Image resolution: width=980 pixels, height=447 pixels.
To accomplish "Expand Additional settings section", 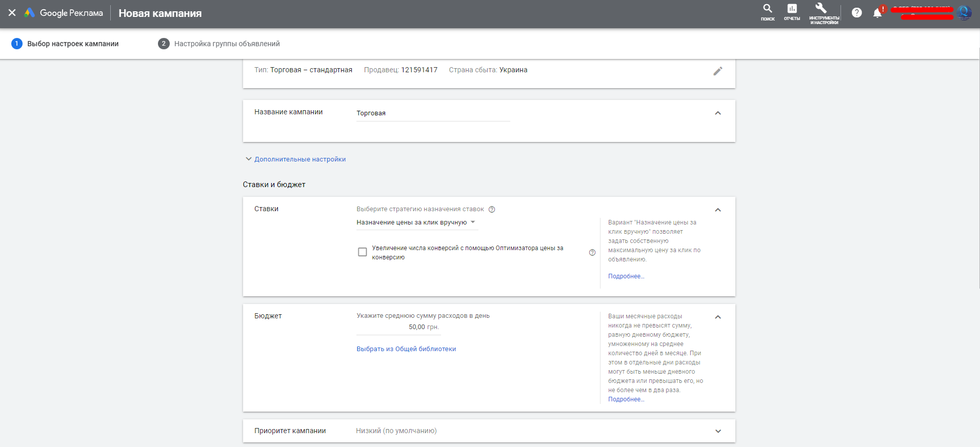I will pos(299,159).
